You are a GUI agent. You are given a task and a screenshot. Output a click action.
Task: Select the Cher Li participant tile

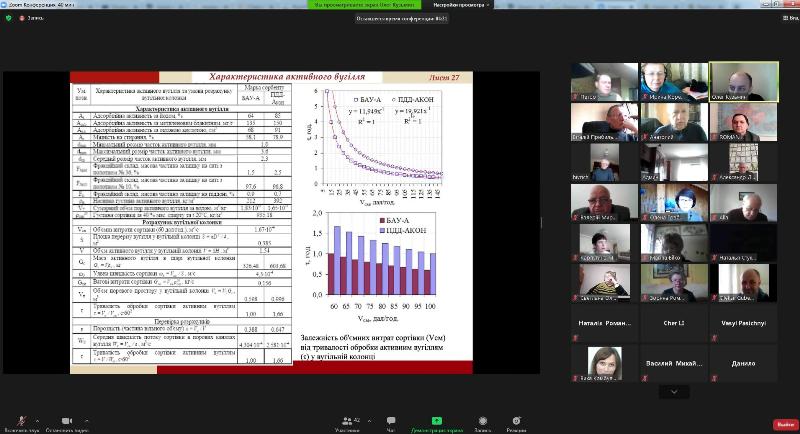click(x=674, y=323)
